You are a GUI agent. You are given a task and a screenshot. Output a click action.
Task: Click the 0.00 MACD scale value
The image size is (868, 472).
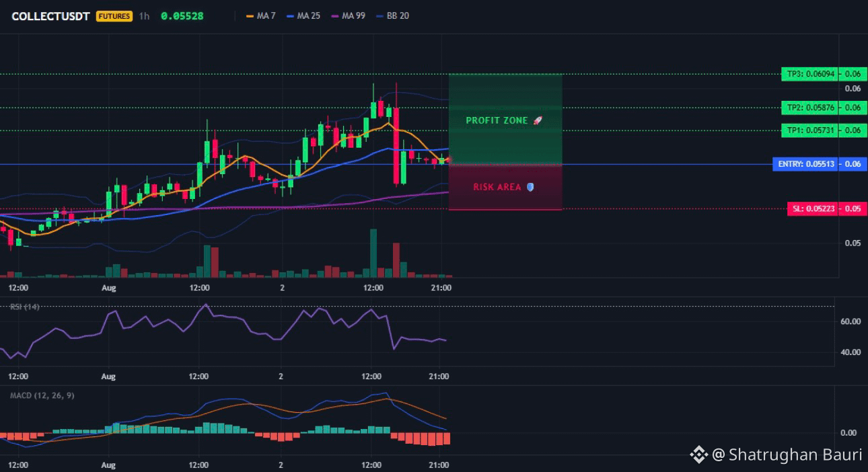tap(848, 433)
